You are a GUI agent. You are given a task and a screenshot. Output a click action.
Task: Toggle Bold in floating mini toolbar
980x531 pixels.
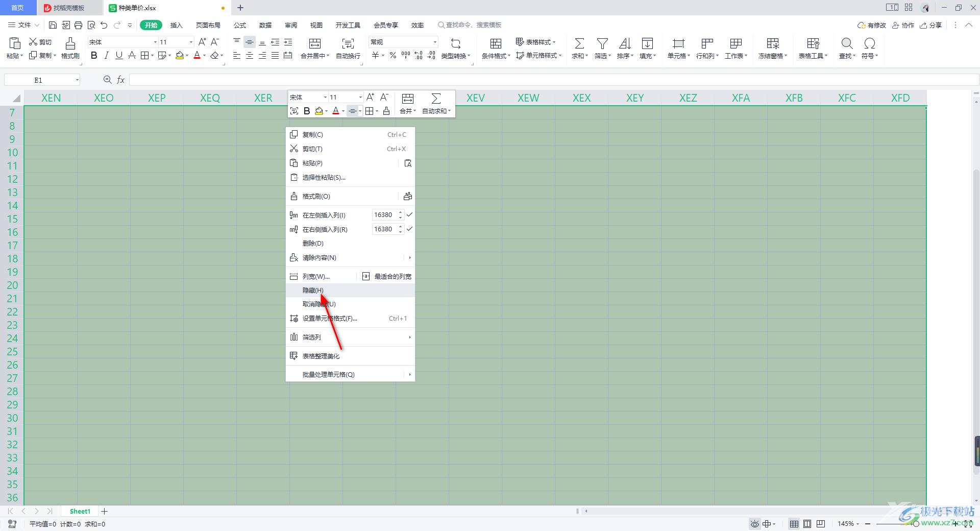click(307, 111)
